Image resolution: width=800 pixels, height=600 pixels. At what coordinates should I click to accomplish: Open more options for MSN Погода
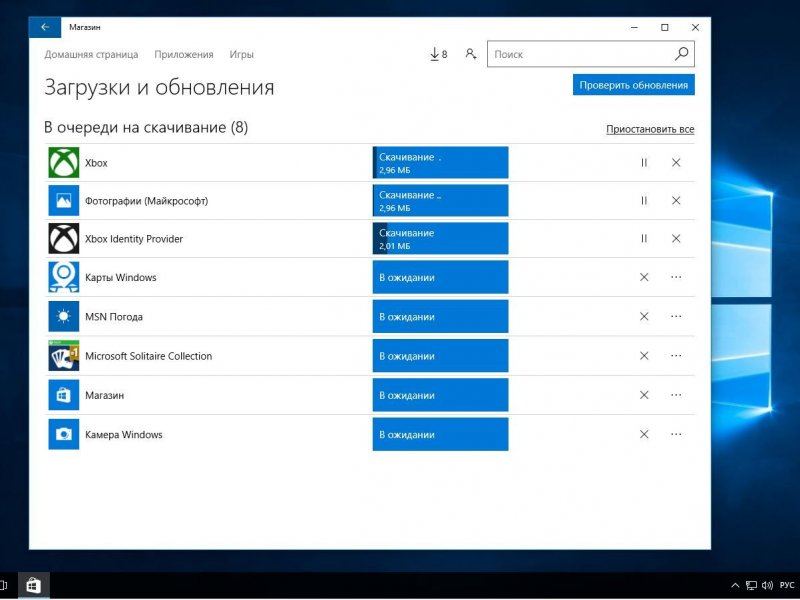pos(676,316)
